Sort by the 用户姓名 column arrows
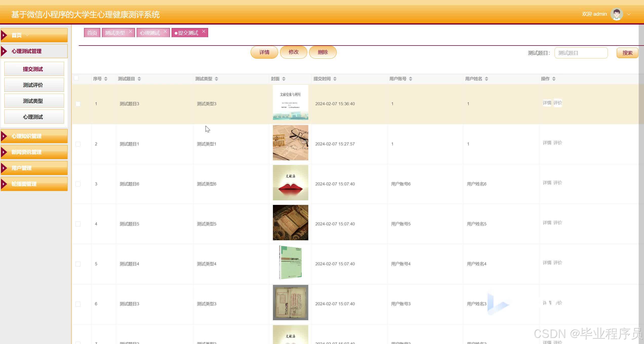The image size is (644, 344). (x=487, y=79)
